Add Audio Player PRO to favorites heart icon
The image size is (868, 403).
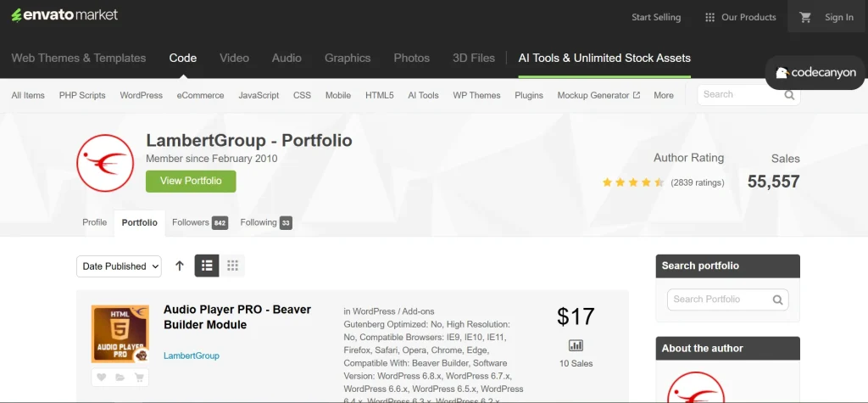(x=102, y=377)
